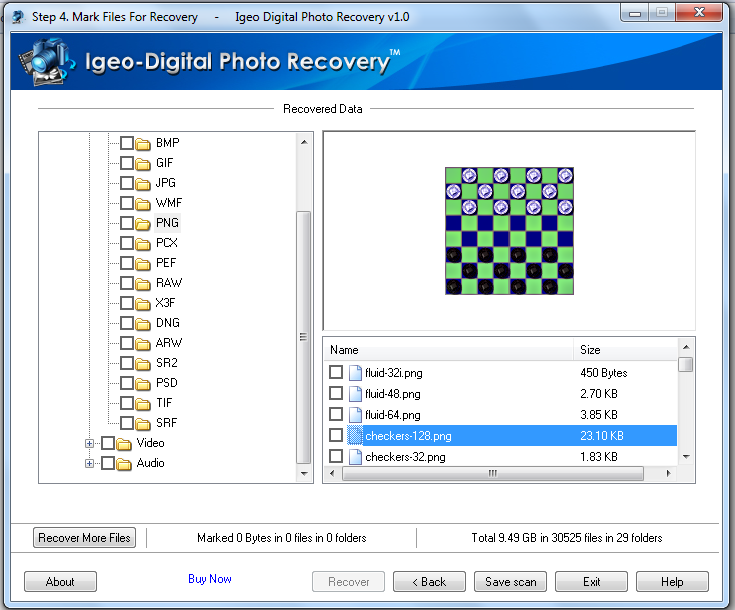Screen dimensions: 735x610
Task: Click the SRF folder icon
Action: (x=143, y=423)
